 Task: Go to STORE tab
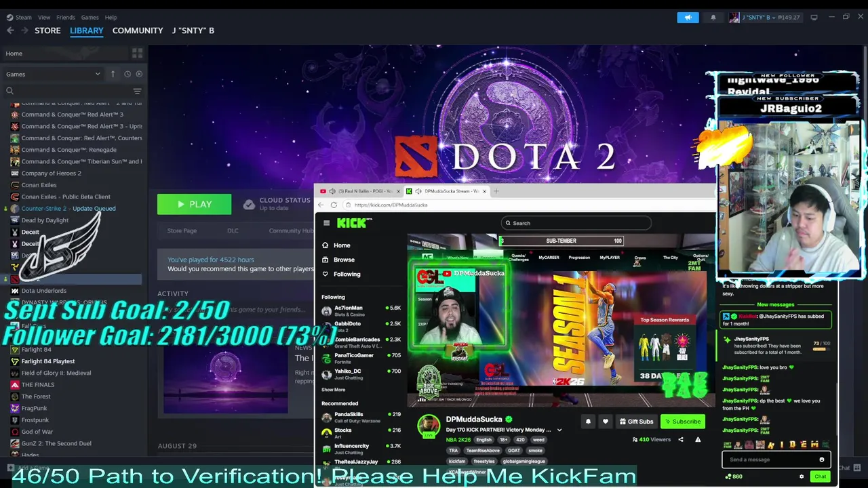[x=47, y=30]
